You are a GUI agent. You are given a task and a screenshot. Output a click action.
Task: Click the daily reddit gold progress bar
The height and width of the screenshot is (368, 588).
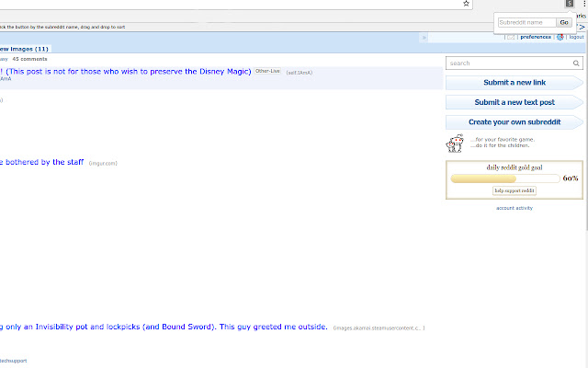point(505,178)
